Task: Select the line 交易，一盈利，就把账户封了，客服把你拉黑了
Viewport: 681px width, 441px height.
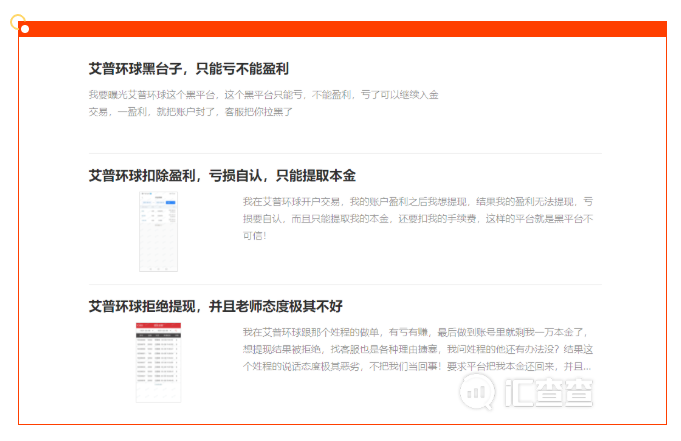Action: coord(191,112)
